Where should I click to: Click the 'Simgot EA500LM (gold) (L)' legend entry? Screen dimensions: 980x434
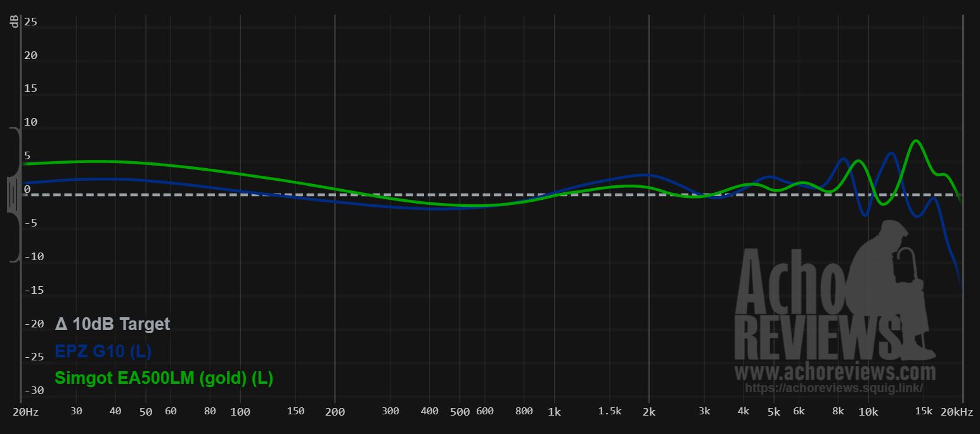click(x=164, y=378)
